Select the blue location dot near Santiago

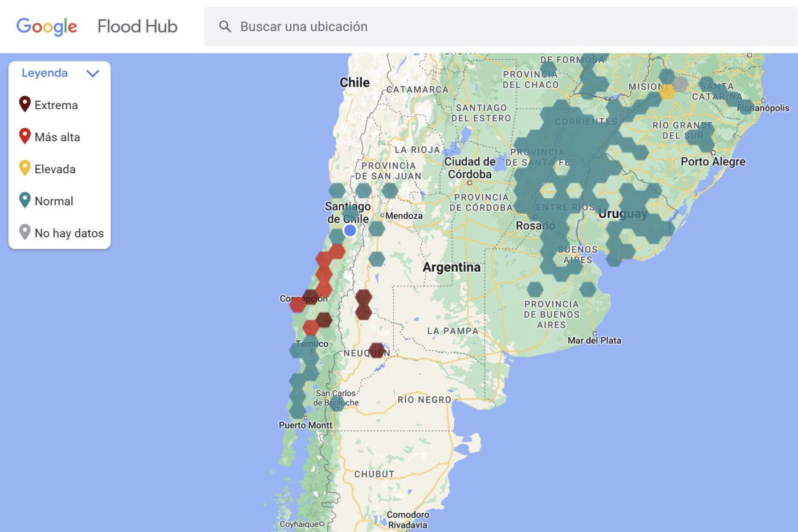(x=350, y=230)
